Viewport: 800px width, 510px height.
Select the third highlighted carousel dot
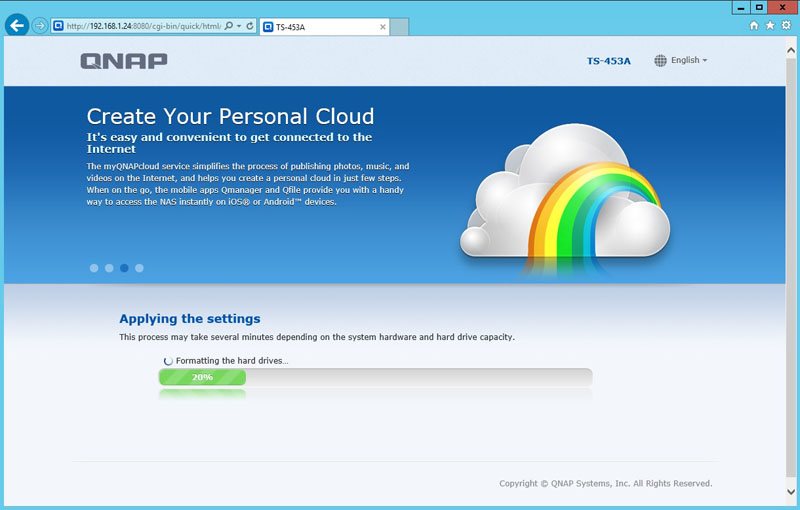[124, 268]
